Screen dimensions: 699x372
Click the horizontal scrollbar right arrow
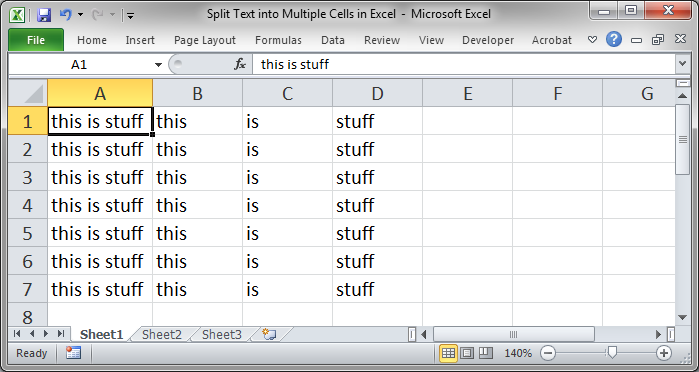tap(658, 334)
